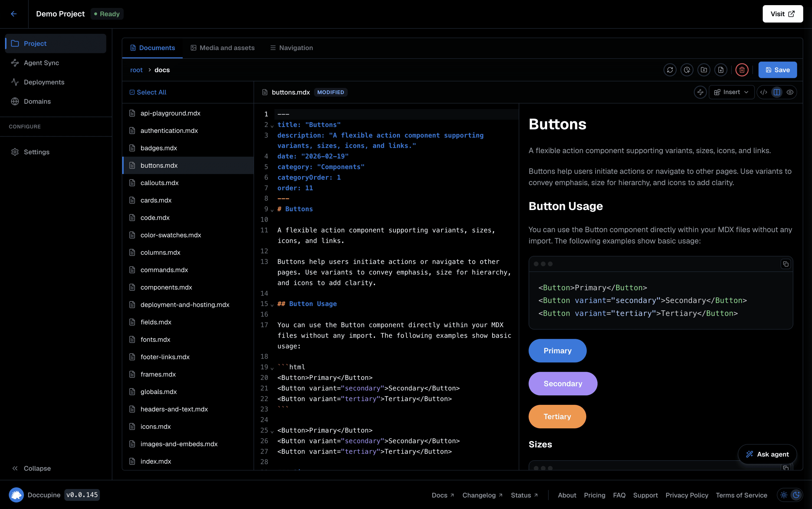
Task: Click the external link icon in Visit
Action: coord(791,14)
